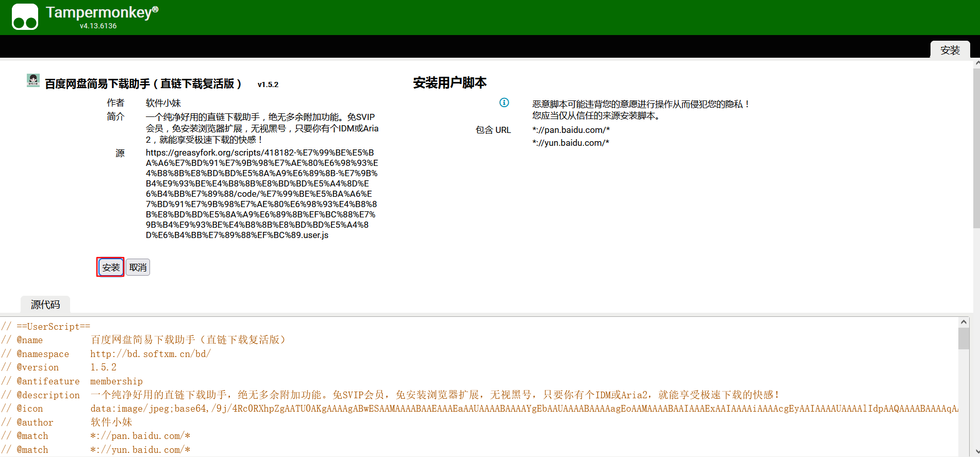Click the greasyfork.org source URL text
The image size is (980, 457).
click(262, 194)
